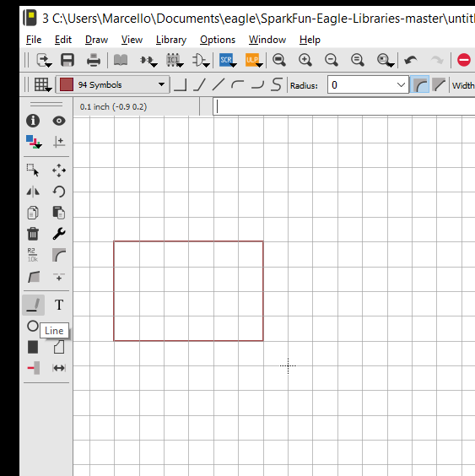Image resolution: width=475 pixels, height=476 pixels.
Task: Open the zoom select dropdown icon
Action: click(386, 60)
